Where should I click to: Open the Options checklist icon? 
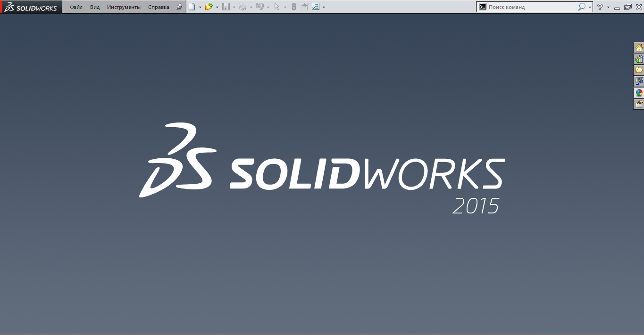316,7
